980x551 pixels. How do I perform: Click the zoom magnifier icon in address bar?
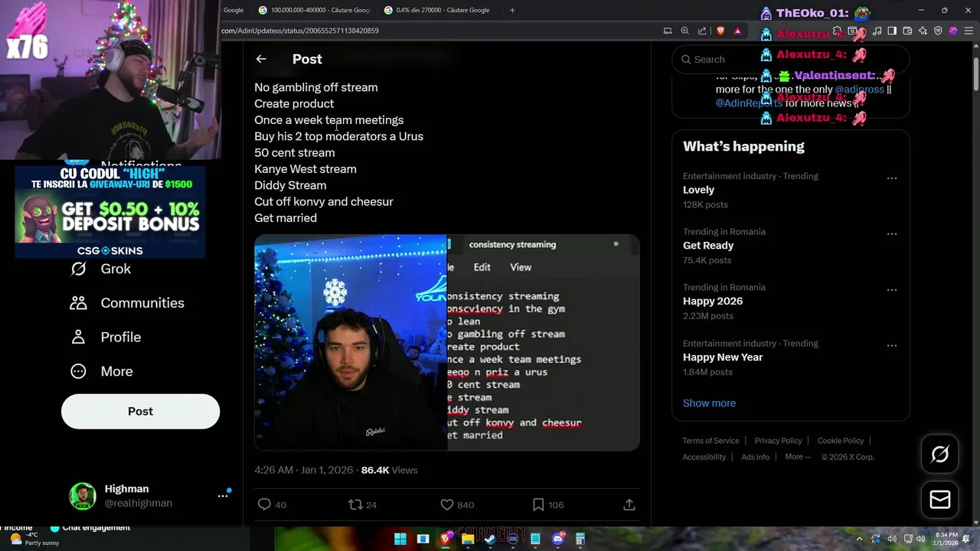(684, 31)
